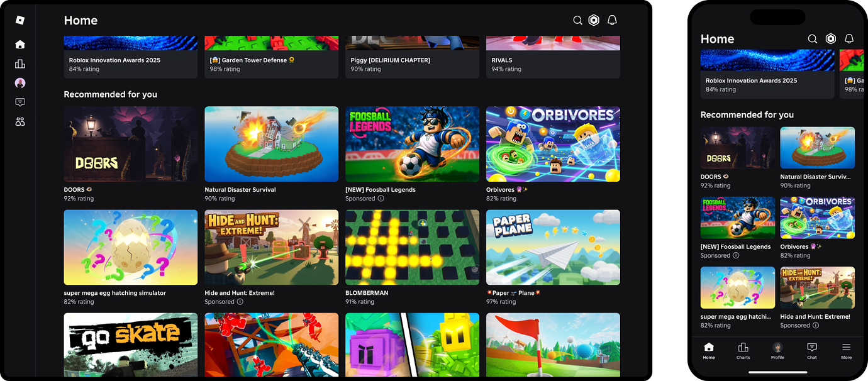
Task: Open Piggy [DELIRIUM CHAPTER] card on desktop
Action: tap(413, 57)
